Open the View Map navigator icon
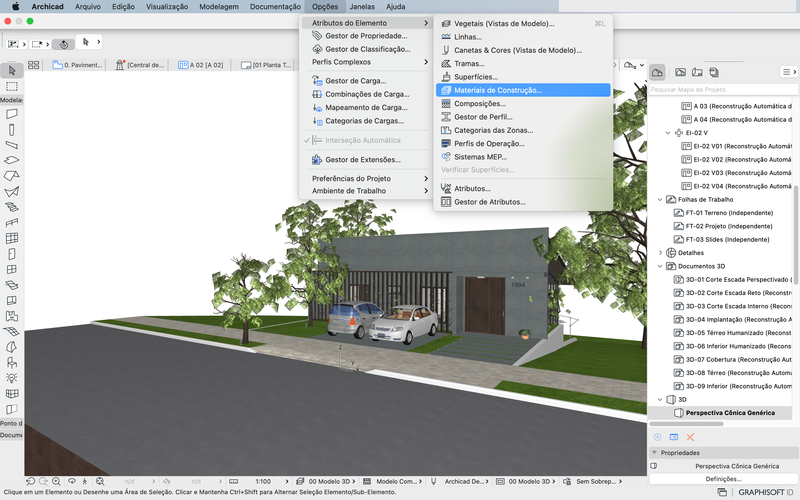Image resolution: width=800 pixels, height=500 pixels. click(x=680, y=72)
